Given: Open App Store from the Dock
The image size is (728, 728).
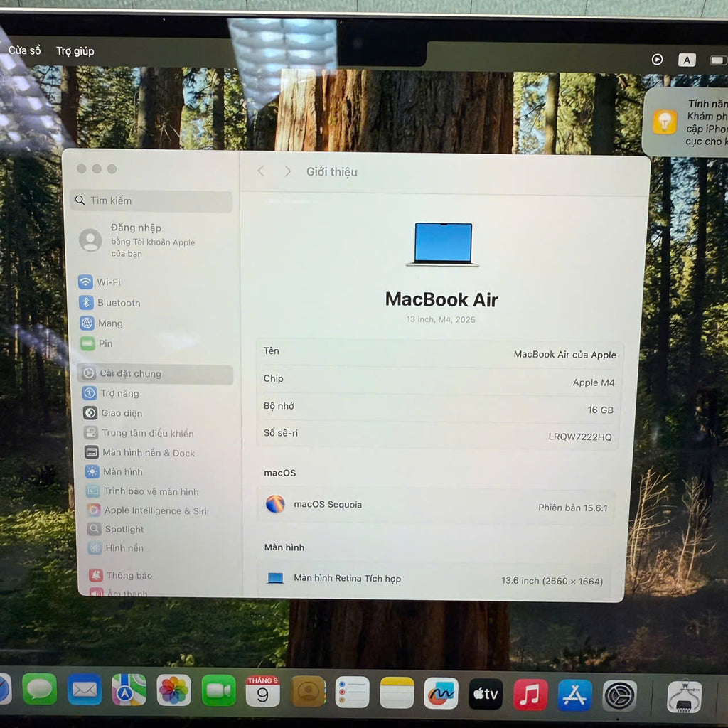Looking at the screenshot, I should point(574,695).
